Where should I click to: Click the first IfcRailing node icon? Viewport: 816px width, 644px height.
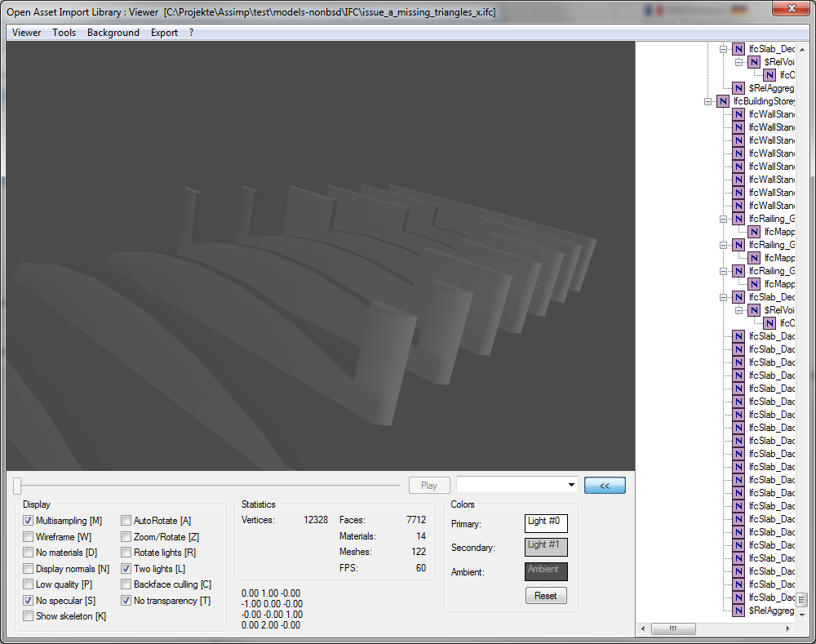tap(738, 219)
